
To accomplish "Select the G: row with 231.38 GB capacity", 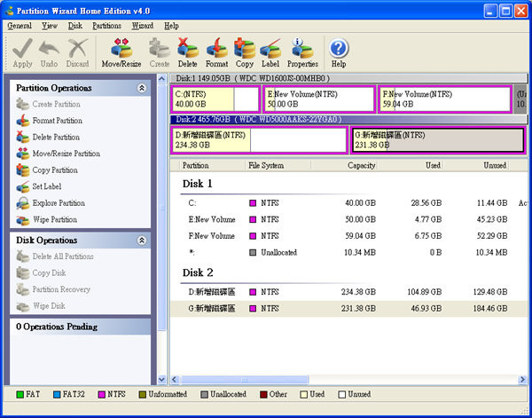I will click(348, 309).
